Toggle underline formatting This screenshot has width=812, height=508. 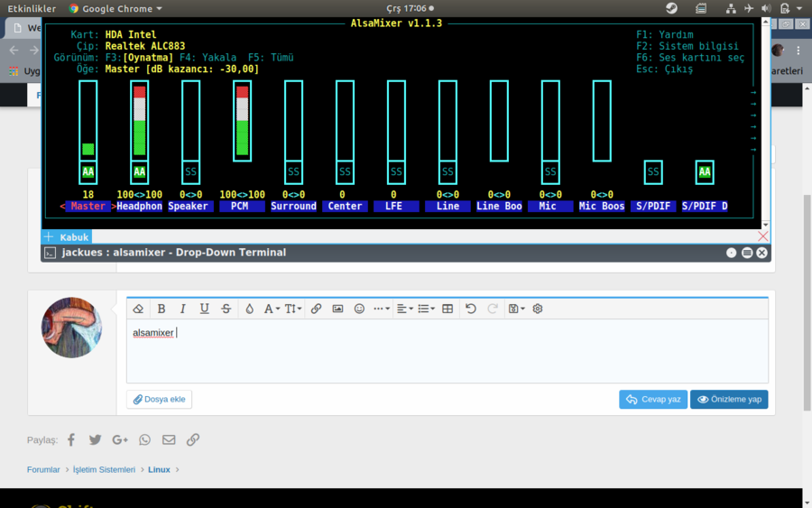click(x=205, y=309)
